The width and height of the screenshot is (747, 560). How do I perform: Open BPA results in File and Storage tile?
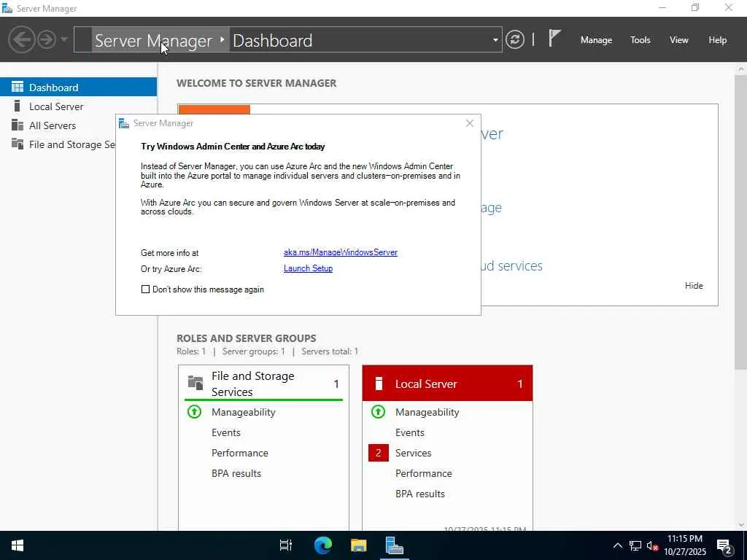[x=236, y=474]
